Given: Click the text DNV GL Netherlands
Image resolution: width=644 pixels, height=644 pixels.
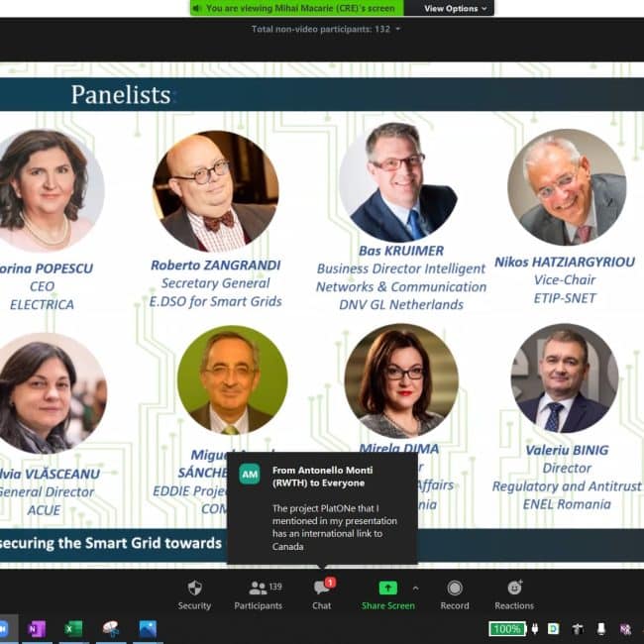Looking at the screenshot, I should (401, 305).
